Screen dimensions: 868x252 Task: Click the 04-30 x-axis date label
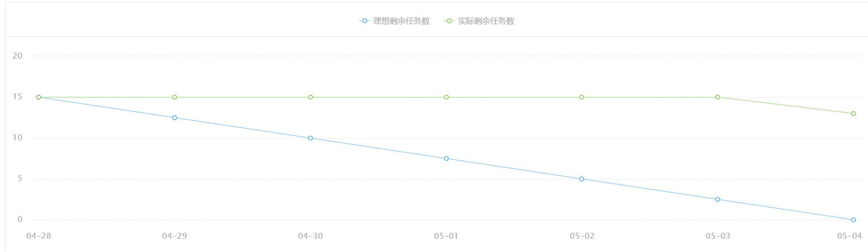(310, 236)
